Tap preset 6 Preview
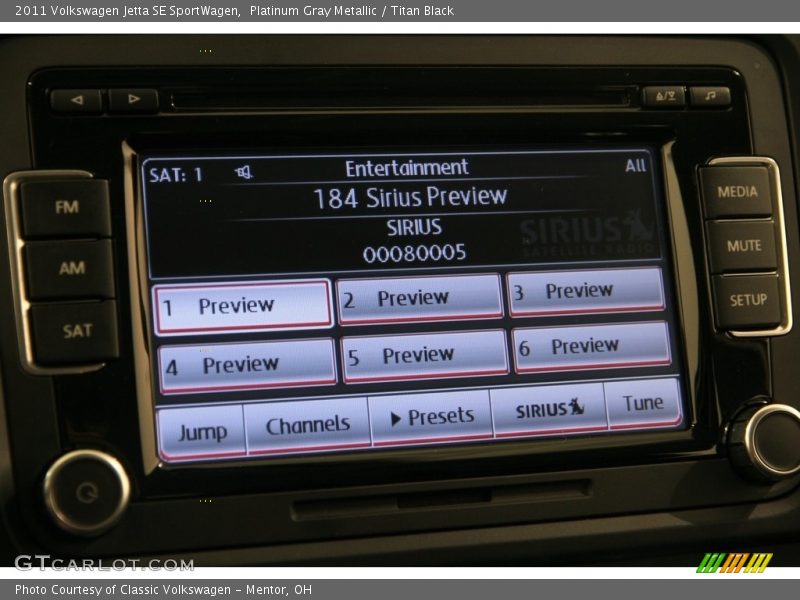The width and height of the screenshot is (800, 600). (585, 346)
